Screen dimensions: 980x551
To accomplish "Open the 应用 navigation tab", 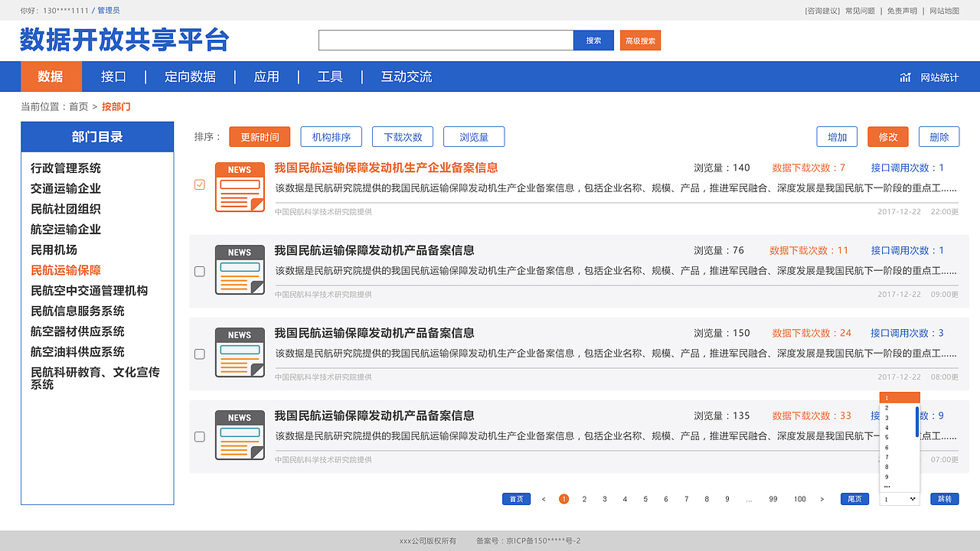I will pyautogui.click(x=266, y=77).
